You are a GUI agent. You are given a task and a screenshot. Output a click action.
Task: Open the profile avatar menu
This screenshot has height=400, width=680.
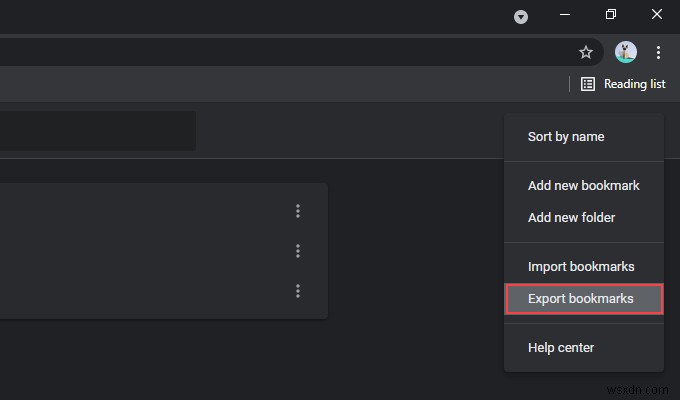click(x=626, y=52)
